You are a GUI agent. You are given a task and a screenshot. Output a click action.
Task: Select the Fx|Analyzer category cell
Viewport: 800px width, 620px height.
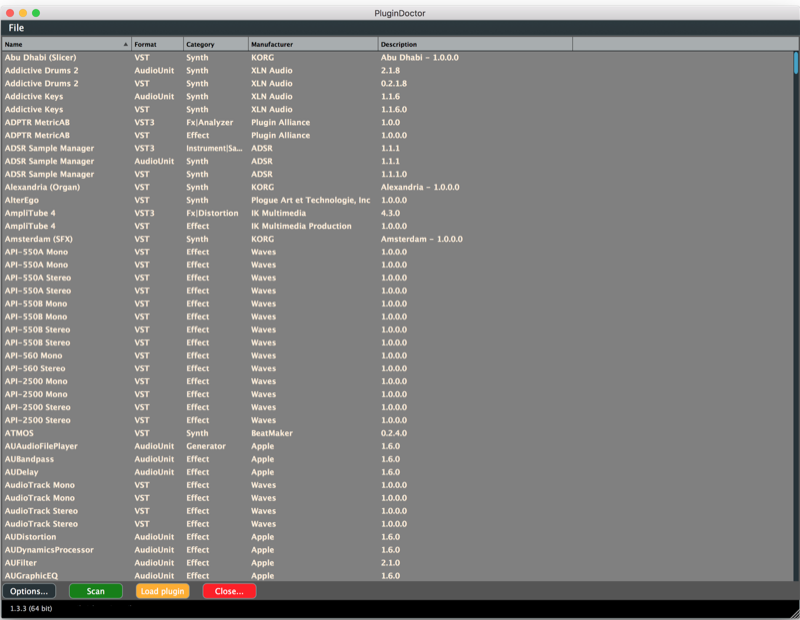210,122
